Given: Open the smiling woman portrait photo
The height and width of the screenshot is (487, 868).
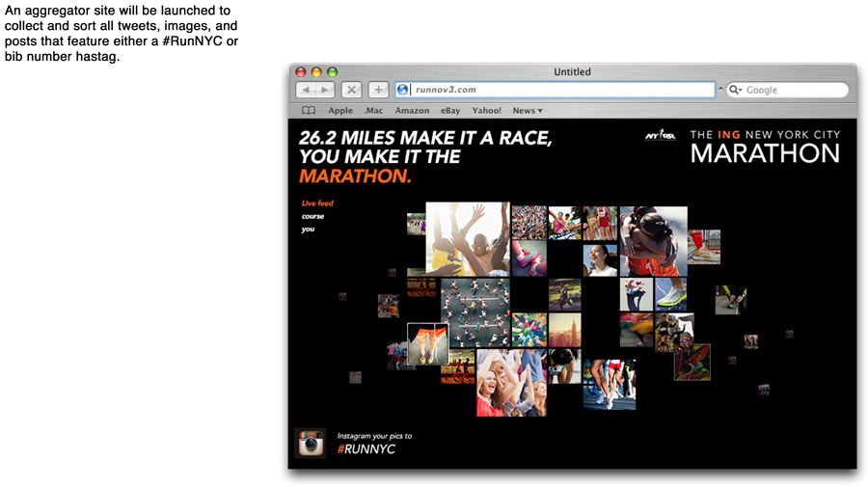Looking at the screenshot, I should tap(600, 260).
